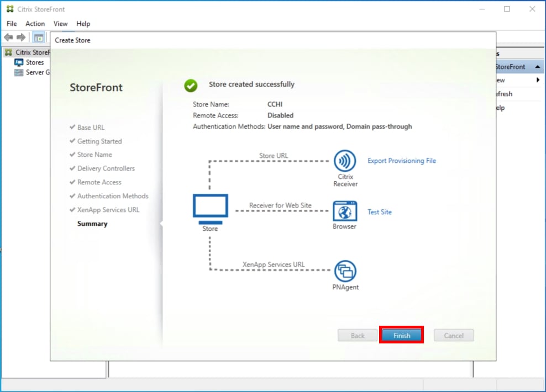Toggle the console tree pane toolbar icon

tap(39, 37)
